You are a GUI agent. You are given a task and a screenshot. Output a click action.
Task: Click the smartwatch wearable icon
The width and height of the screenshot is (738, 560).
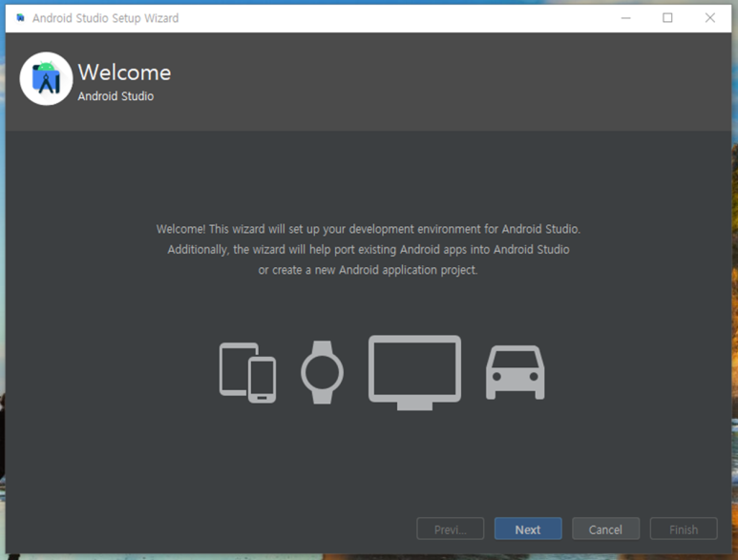pos(322,372)
